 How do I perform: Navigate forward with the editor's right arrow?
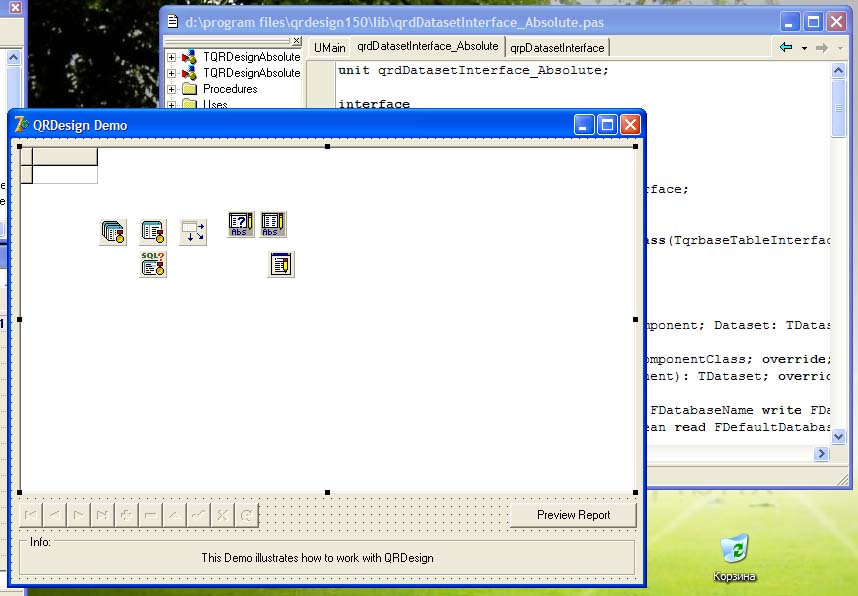[x=822, y=48]
